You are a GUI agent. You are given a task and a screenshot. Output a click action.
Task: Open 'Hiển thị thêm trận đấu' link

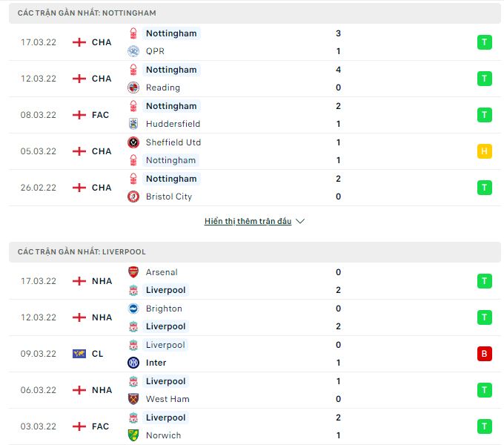pos(248,221)
